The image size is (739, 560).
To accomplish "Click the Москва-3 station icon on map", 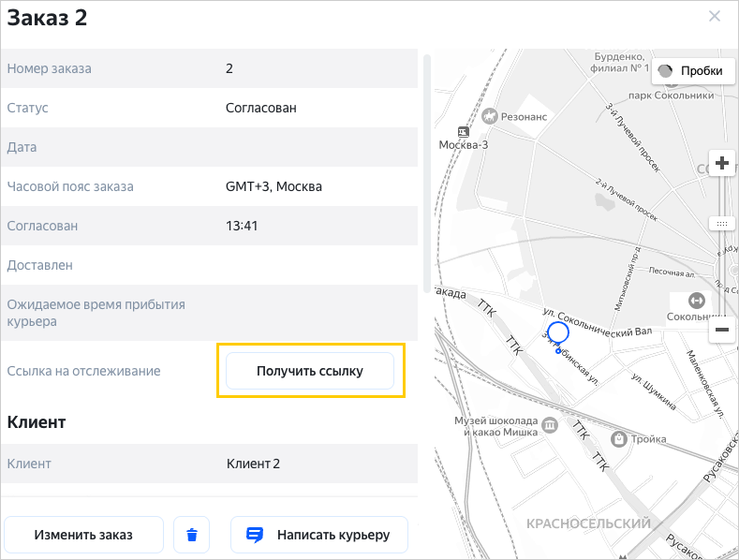I will [x=462, y=132].
